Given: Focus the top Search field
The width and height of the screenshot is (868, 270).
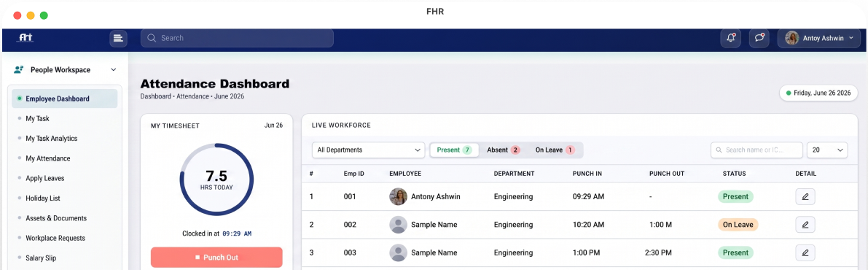Looking at the screenshot, I should pos(237,38).
